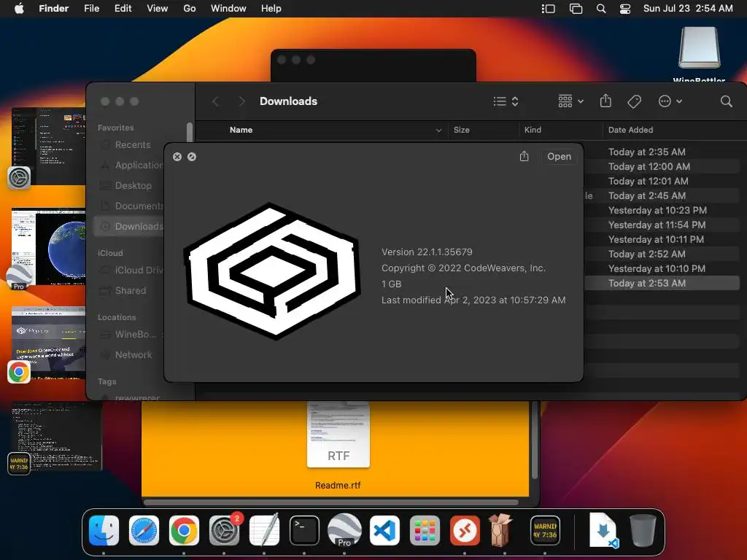Open Google Earth Pro in Dock
This screenshot has width=747, height=560.
click(344, 530)
